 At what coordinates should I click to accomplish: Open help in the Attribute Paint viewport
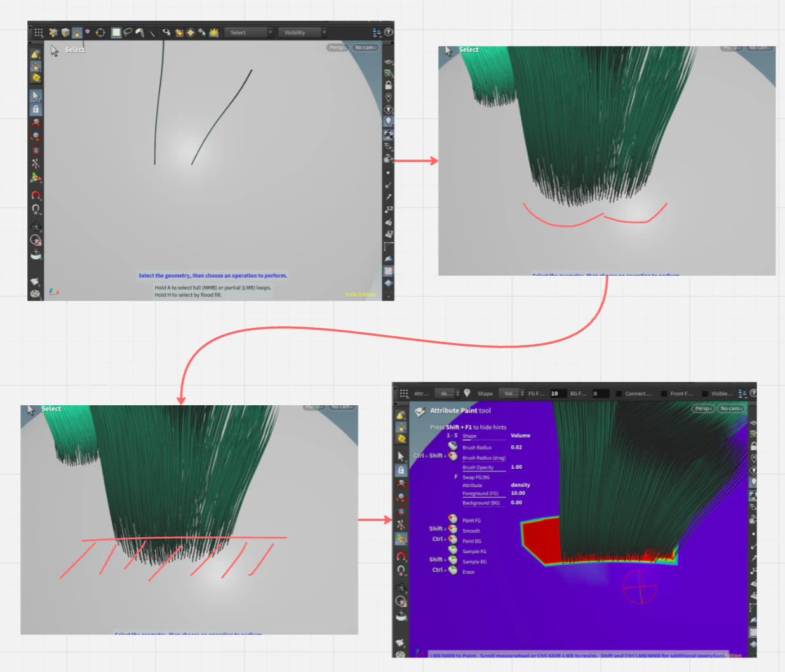753,393
